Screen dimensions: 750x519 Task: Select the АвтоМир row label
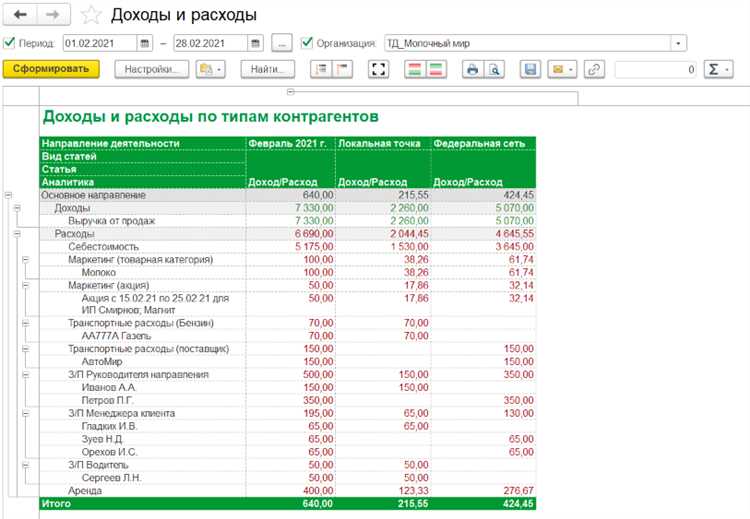tap(102, 362)
